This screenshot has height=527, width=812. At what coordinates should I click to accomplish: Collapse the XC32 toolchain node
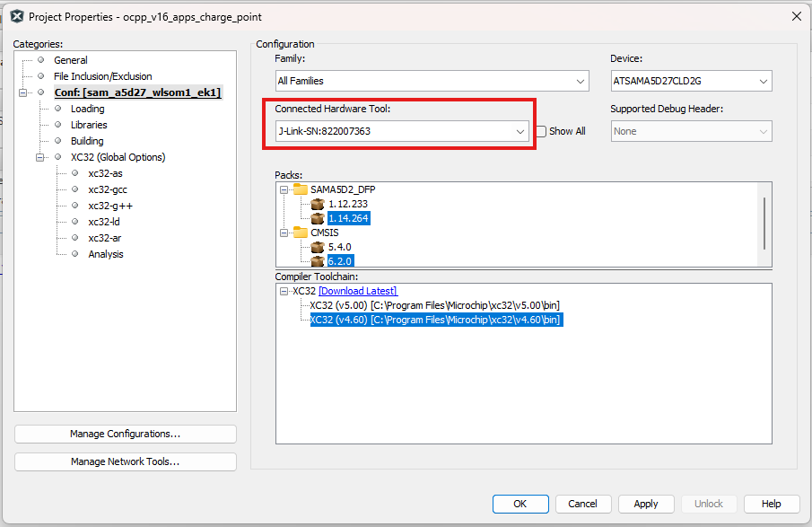pos(284,291)
